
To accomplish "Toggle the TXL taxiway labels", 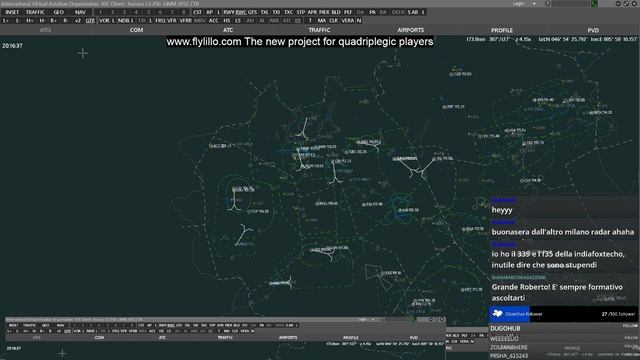I will click(x=264, y=12).
